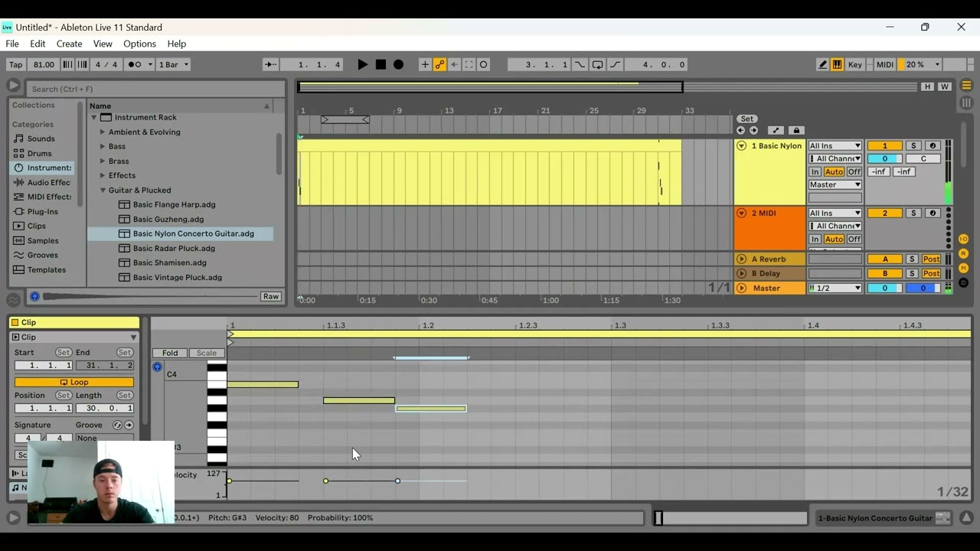Click the Raw preview button
Viewport: 980px width, 551px height.
click(x=270, y=296)
